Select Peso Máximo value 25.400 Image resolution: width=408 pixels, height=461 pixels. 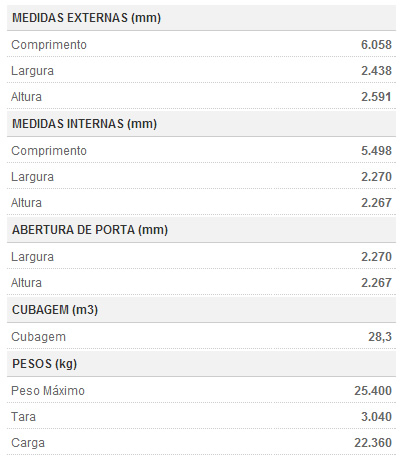pos(373,391)
